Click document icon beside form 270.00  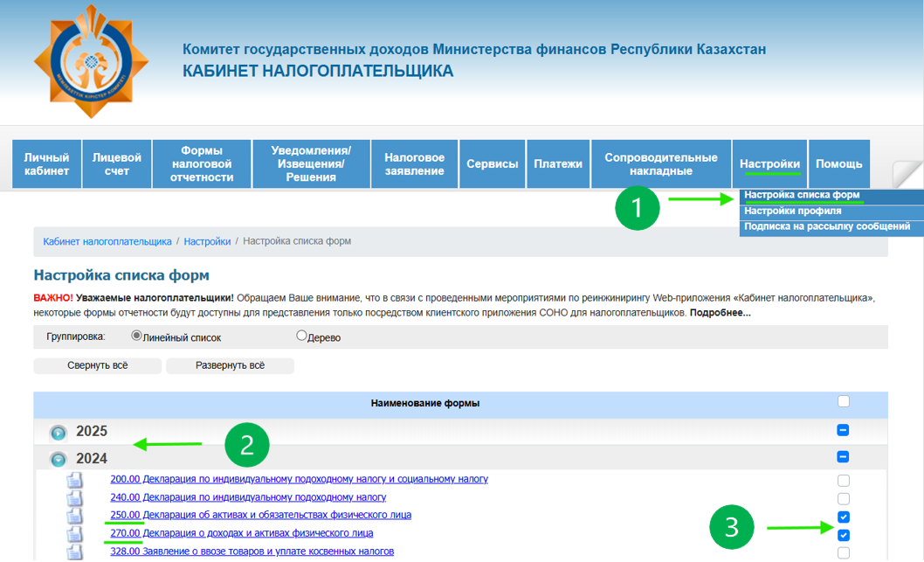point(74,534)
